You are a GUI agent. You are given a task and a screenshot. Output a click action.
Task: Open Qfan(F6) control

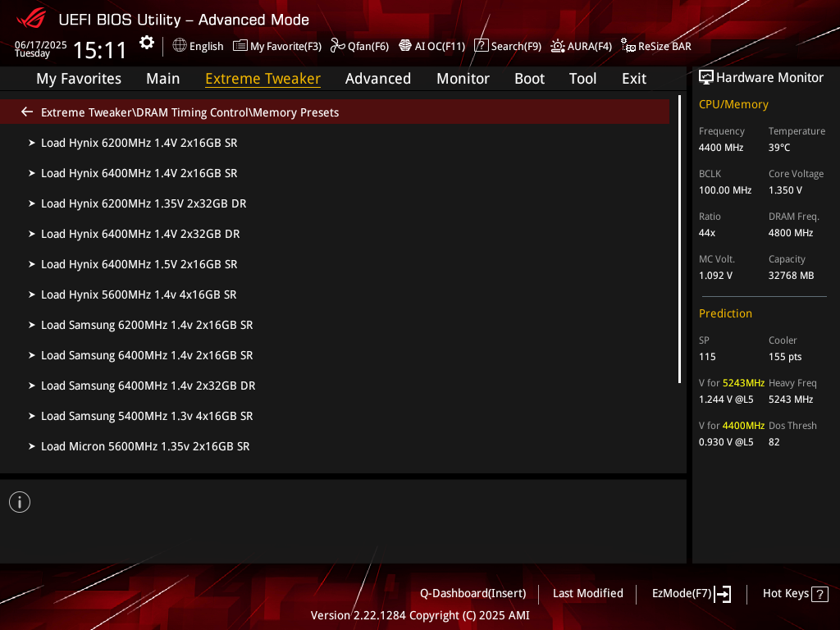click(x=368, y=46)
